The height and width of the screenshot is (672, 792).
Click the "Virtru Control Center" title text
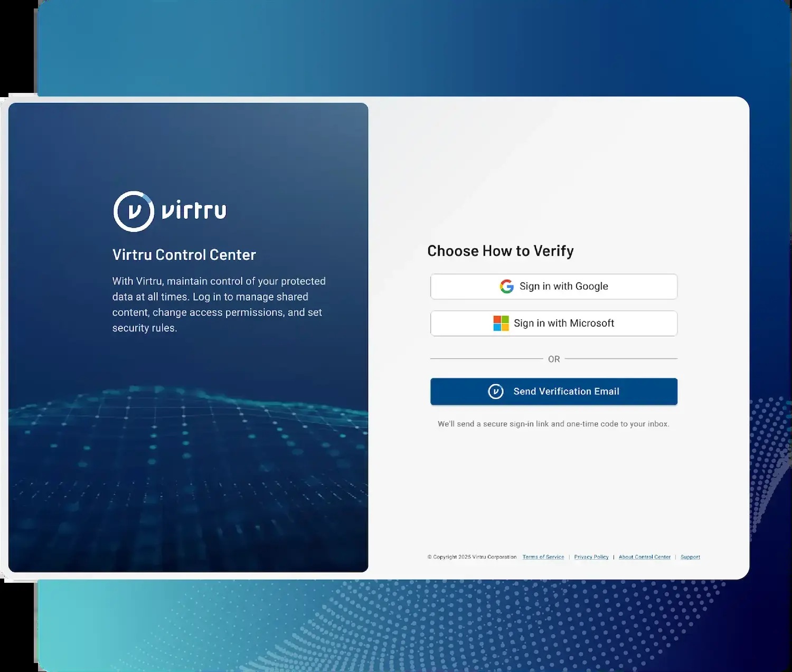[184, 255]
